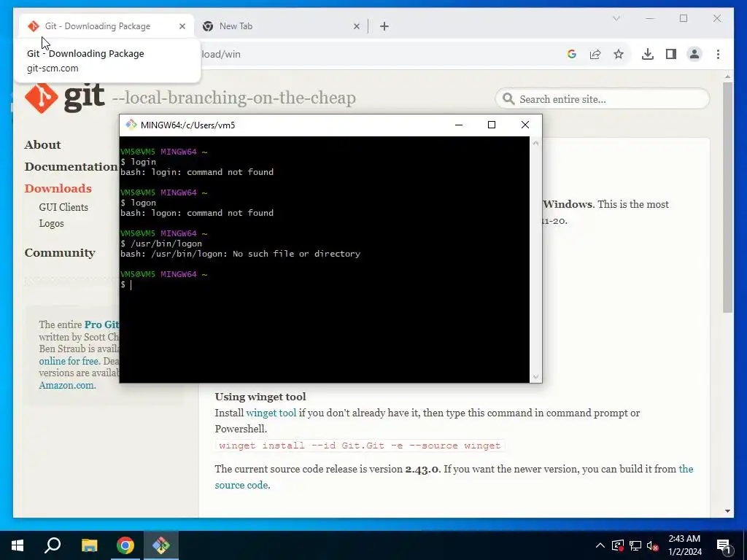
Task: Click the source code link
Action: coord(241,485)
